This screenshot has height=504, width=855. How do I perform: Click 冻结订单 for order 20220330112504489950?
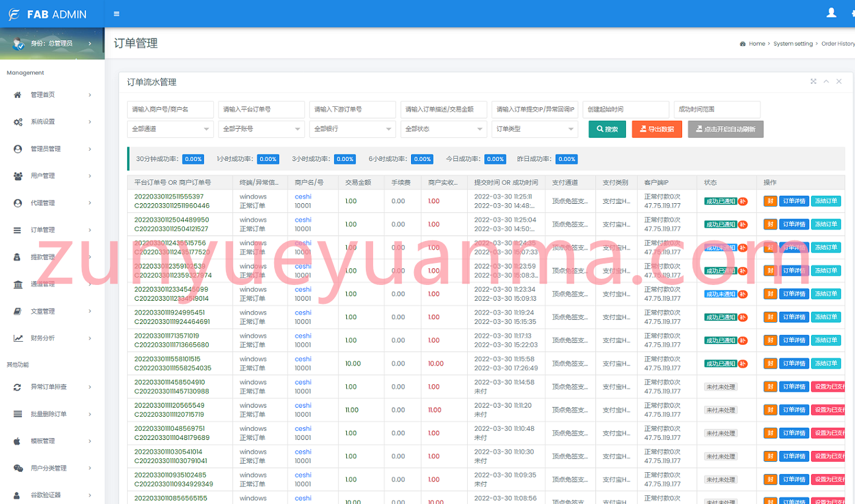click(x=826, y=225)
